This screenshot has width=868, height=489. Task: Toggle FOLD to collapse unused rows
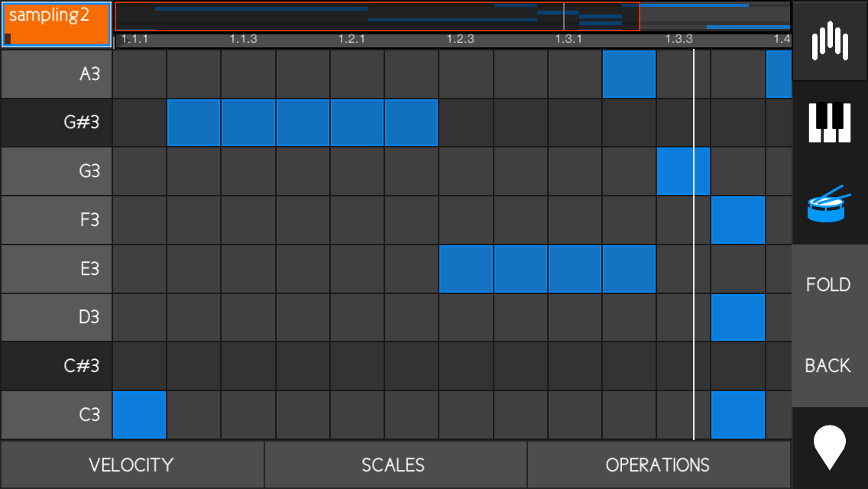tap(828, 285)
